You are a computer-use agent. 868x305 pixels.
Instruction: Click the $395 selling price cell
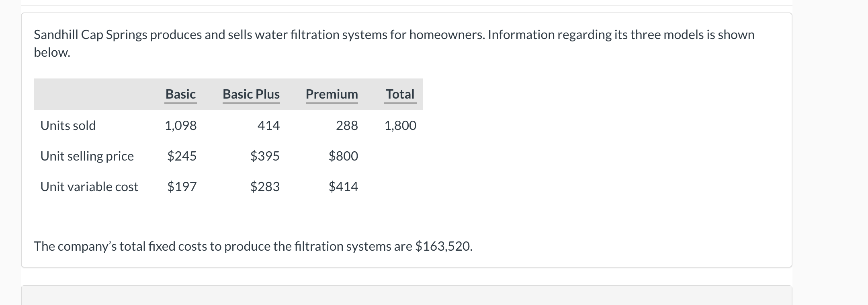(265, 156)
